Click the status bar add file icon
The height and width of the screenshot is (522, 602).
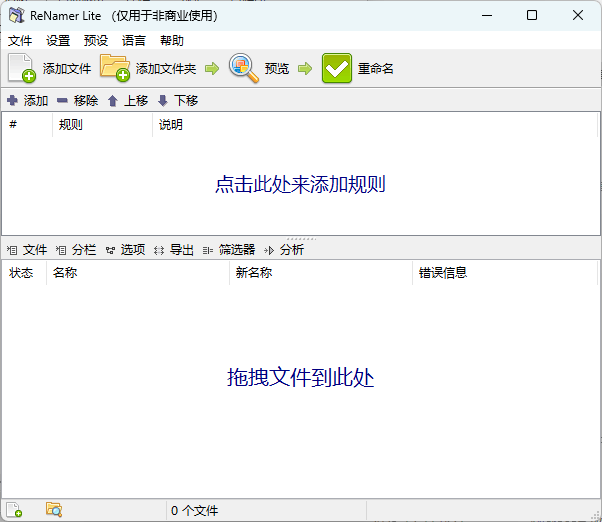coord(15,510)
